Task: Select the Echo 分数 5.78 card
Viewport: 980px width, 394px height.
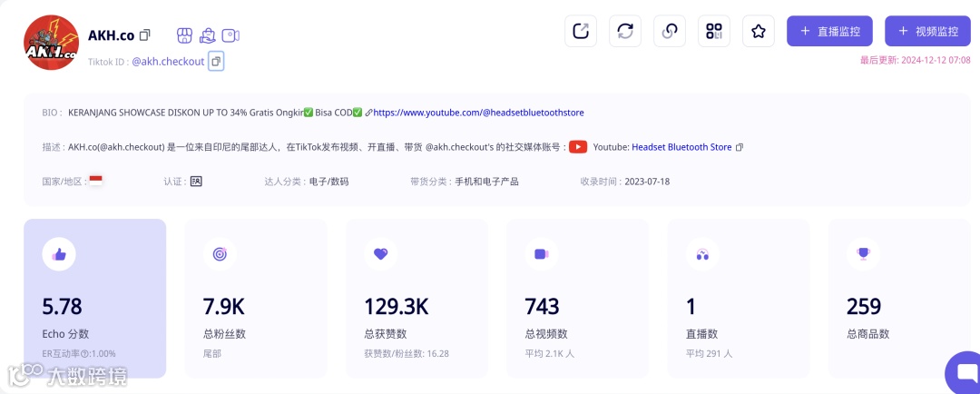Action: (95, 299)
